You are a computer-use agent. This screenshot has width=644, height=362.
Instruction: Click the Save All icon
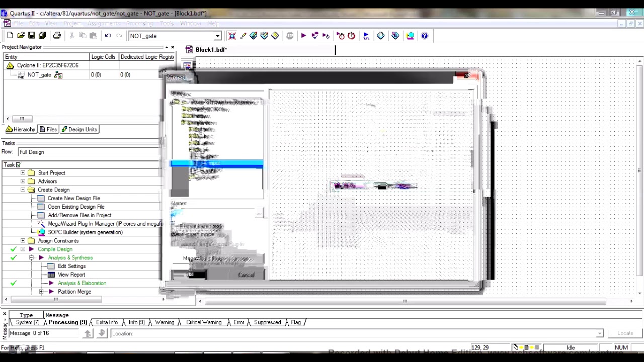click(x=42, y=36)
